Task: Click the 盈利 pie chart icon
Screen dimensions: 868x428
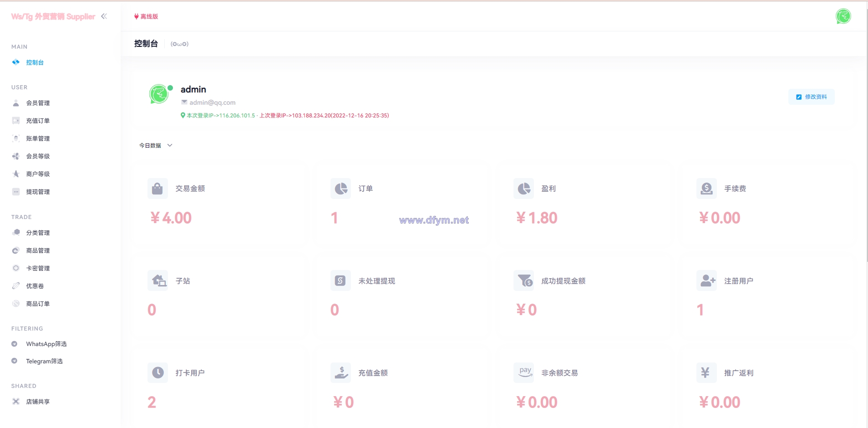Action: (x=523, y=189)
